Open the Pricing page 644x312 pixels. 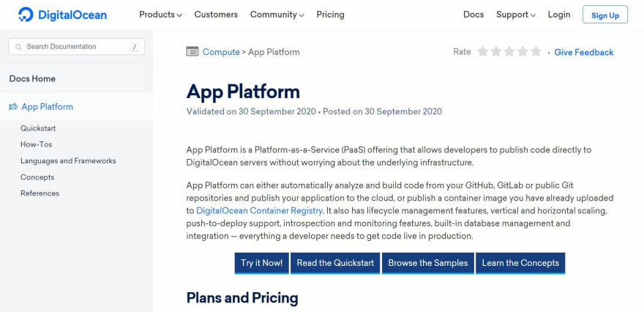pyautogui.click(x=330, y=15)
